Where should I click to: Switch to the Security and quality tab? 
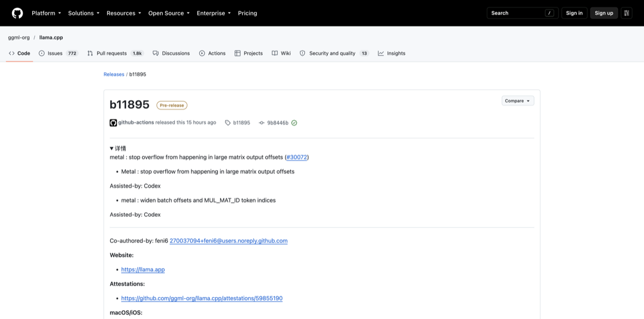tap(334, 53)
